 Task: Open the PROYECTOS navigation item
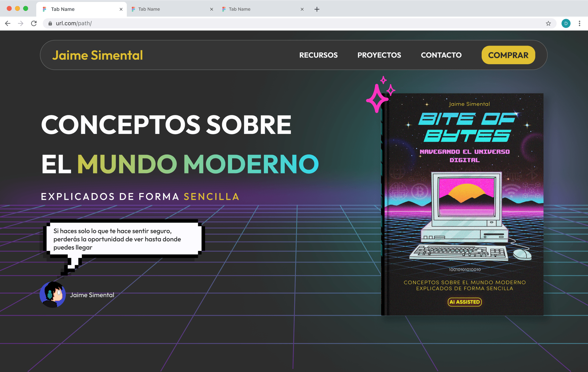point(379,55)
